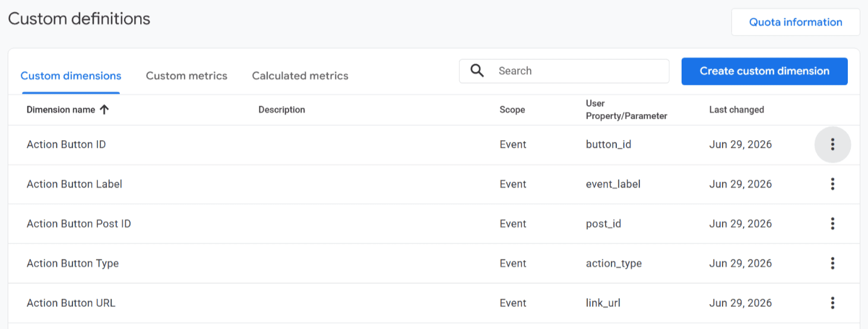Select the Action Button URL row
This screenshot has width=868, height=329.
coord(433,303)
